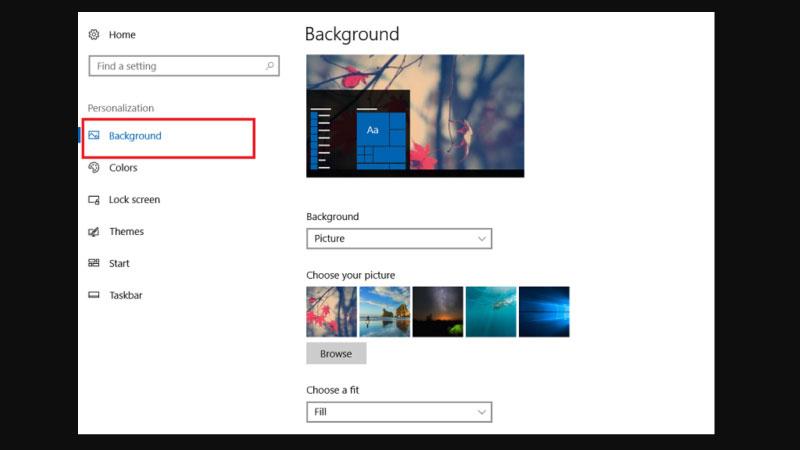
Task: Open the Choose a fit dropdown showing Fill
Action: click(x=398, y=412)
